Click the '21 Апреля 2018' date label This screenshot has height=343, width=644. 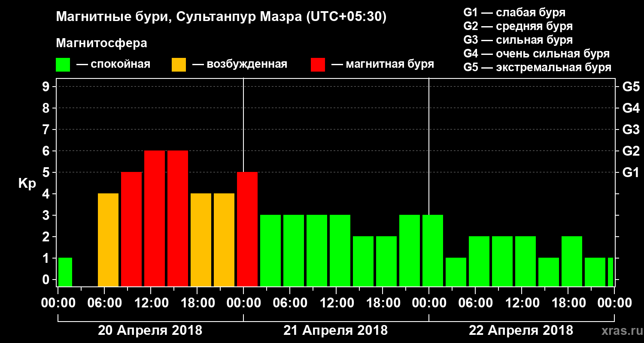pos(335,330)
